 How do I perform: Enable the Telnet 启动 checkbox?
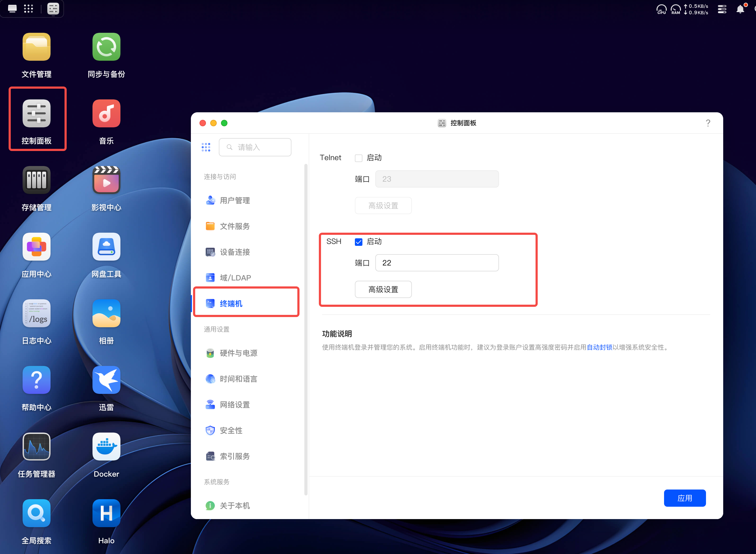(x=358, y=158)
